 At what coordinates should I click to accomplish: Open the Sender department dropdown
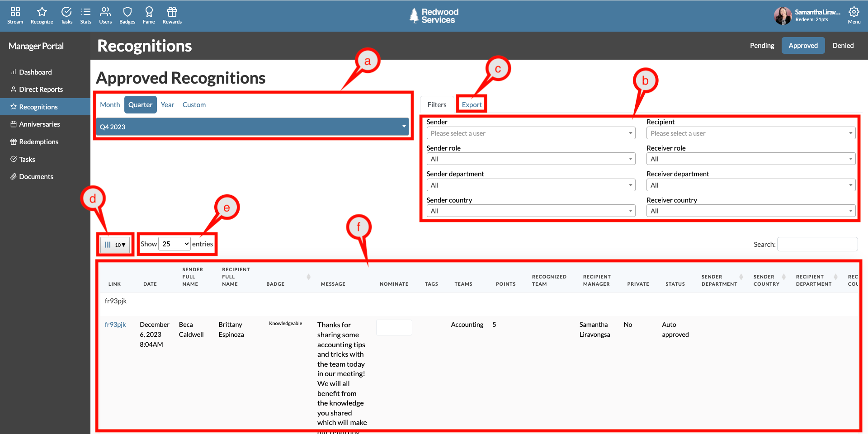[531, 185]
